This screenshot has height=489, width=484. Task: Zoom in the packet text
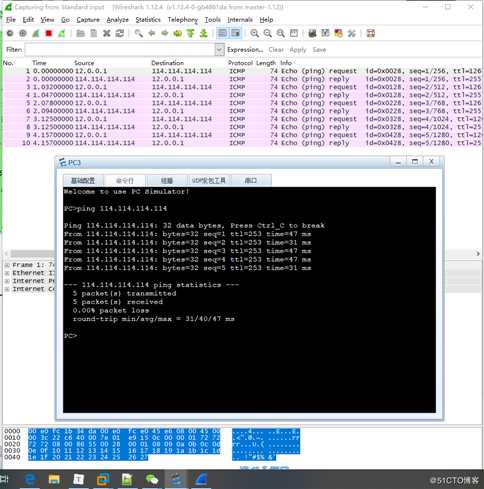click(x=255, y=33)
